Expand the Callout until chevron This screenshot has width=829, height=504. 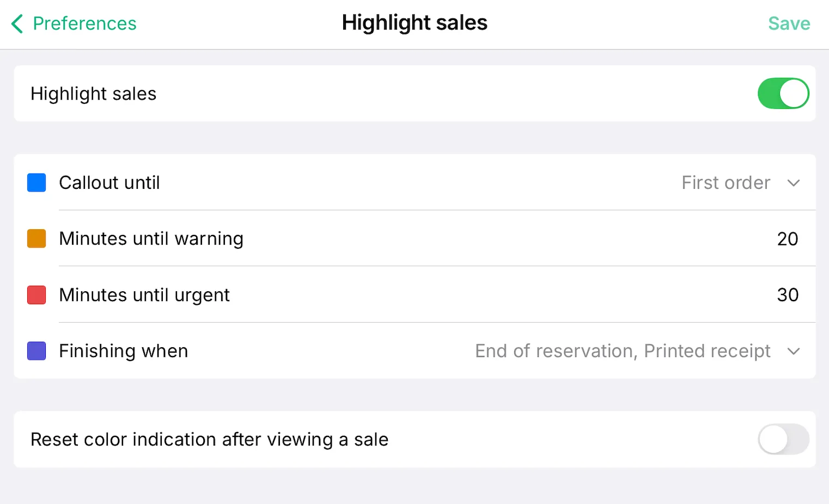point(794,183)
